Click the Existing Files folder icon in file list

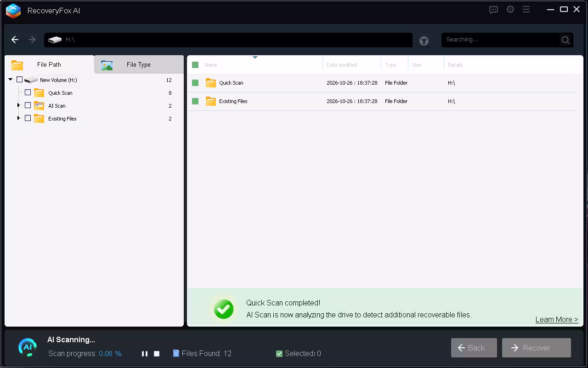211,101
